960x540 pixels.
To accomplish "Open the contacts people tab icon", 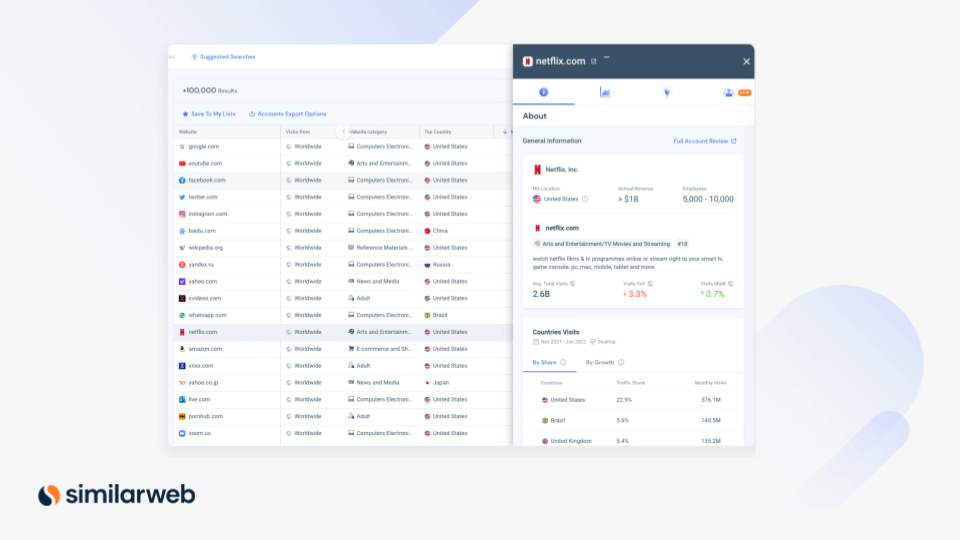I will point(729,92).
